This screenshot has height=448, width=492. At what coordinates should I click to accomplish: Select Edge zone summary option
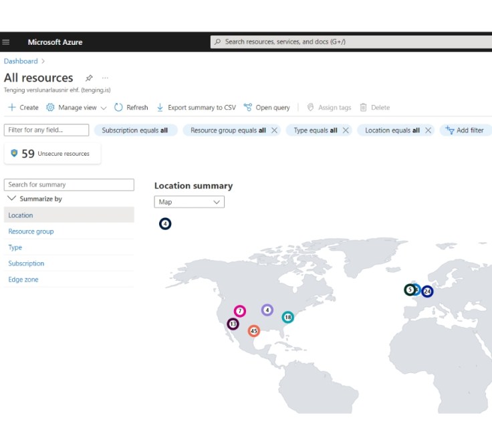[x=23, y=279]
